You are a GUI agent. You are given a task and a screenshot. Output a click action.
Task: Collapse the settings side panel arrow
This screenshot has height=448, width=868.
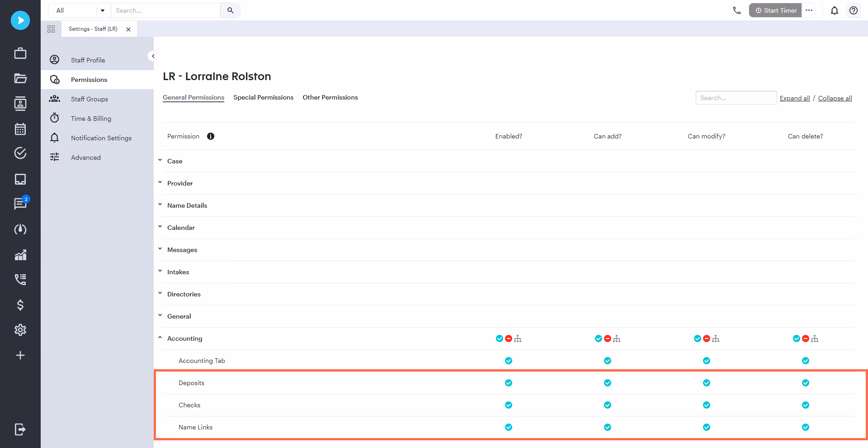pyautogui.click(x=153, y=56)
